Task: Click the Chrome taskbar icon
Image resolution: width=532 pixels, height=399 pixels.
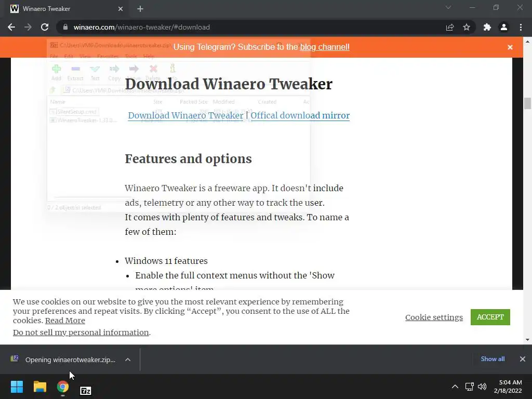Action: coord(63,387)
